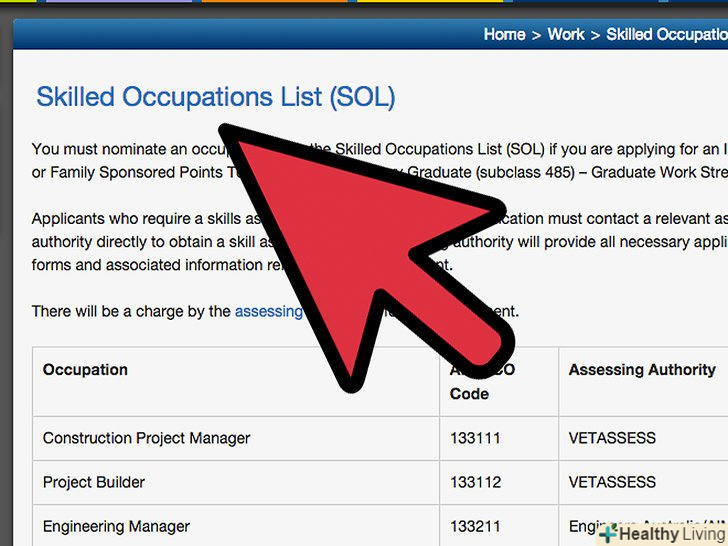The image size is (728, 546).
Task: Click the Assessing Authority column header
Action: pos(642,370)
